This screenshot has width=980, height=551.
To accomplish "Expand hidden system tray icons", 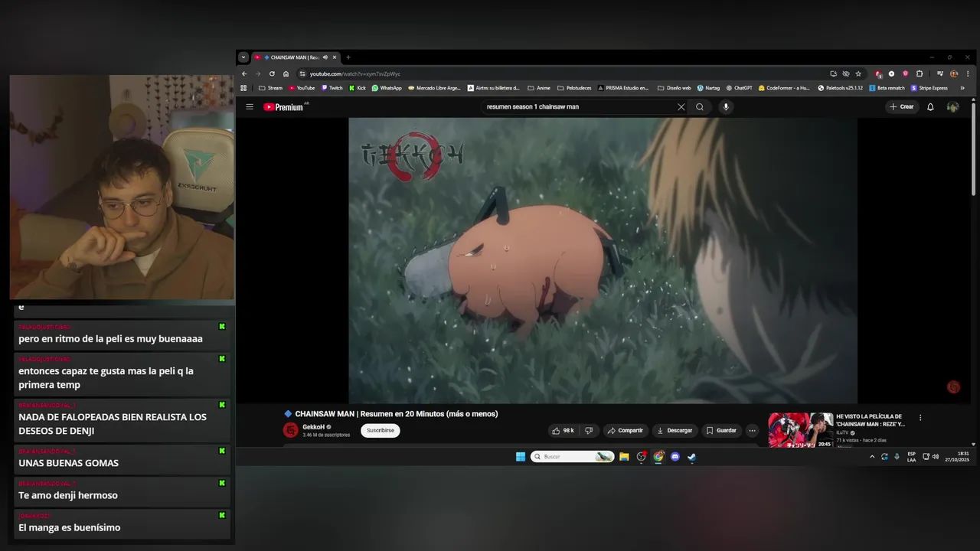I will pos(871,457).
